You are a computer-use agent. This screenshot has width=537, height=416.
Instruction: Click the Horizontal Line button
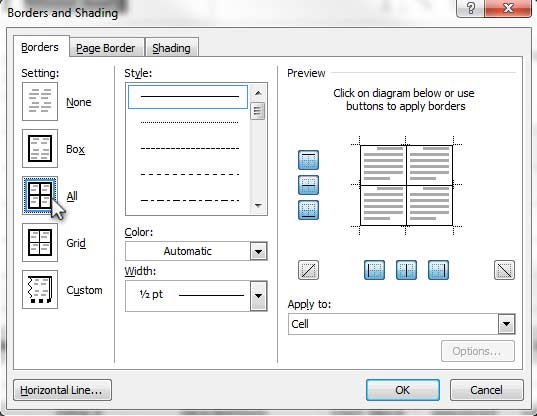point(62,390)
